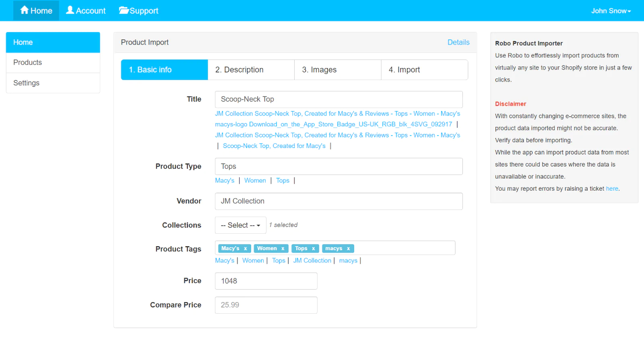Add the Women tag suggestion below tags

(x=253, y=261)
